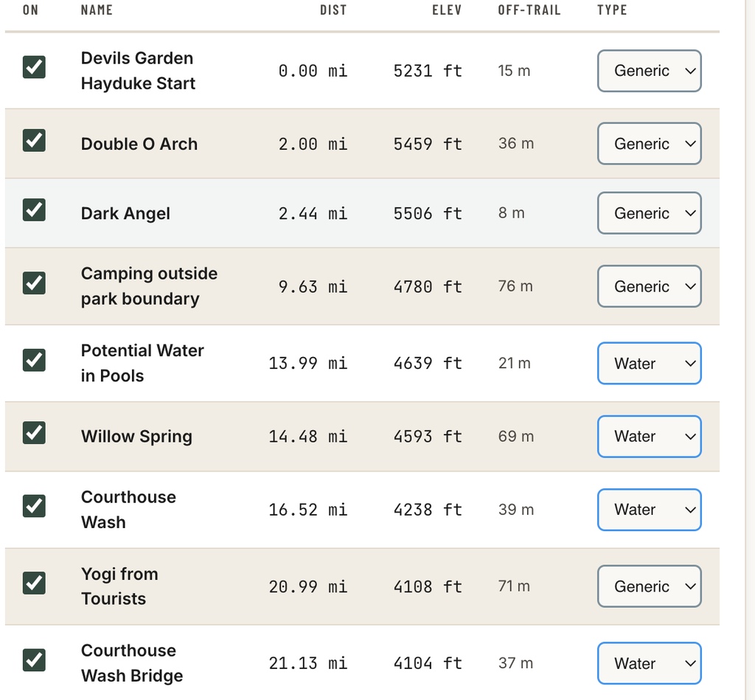Expand the Dark Angel type selector
755x700 pixels.
tap(649, 213)
